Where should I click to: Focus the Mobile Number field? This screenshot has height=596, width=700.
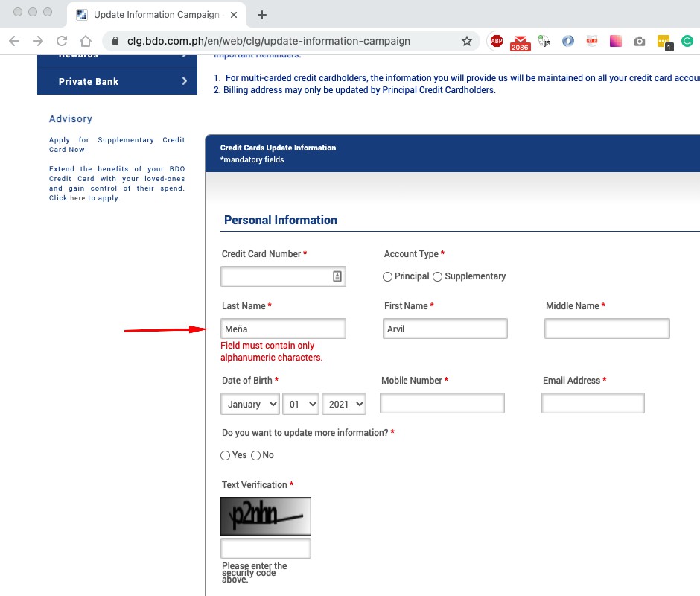[442, 403]
